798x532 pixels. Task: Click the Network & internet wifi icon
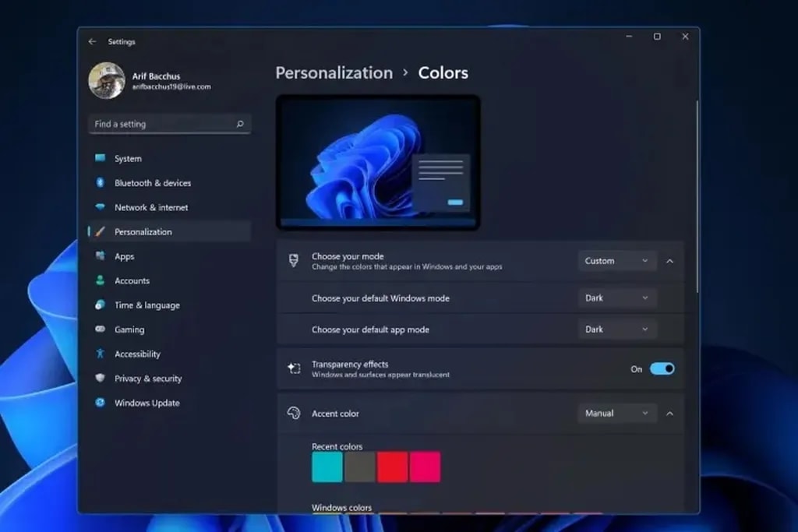(x=100, y=207)
